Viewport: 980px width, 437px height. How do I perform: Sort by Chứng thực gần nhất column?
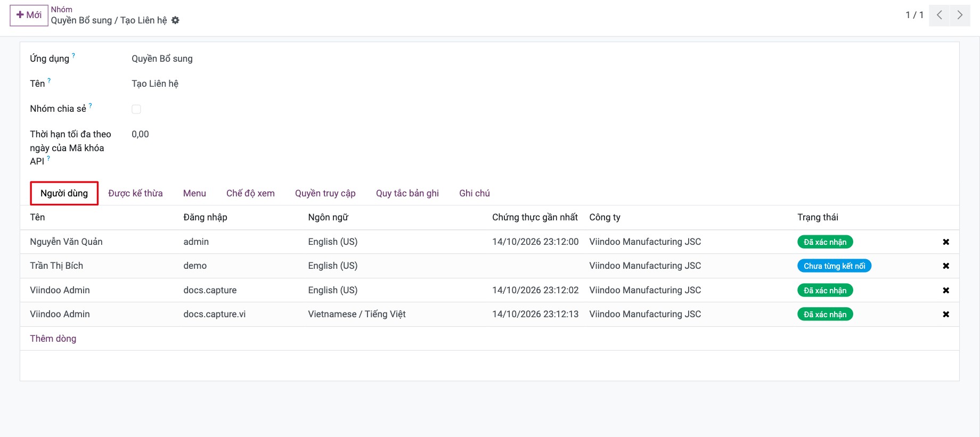pos(535,217)
